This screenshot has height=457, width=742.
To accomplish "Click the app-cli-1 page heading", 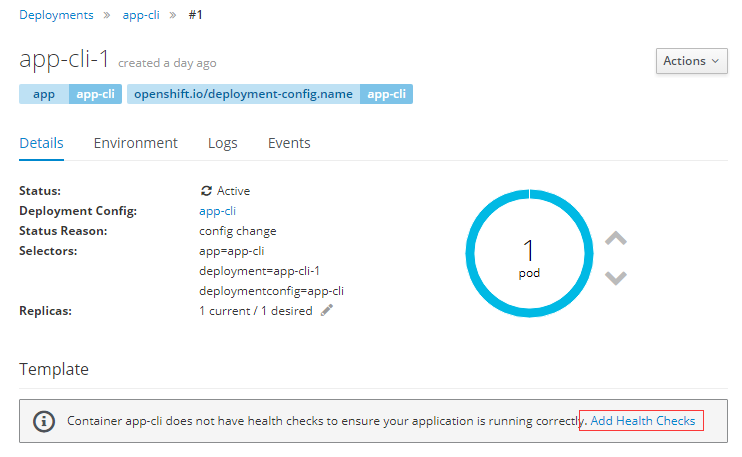I will click(x=64, y=60).
